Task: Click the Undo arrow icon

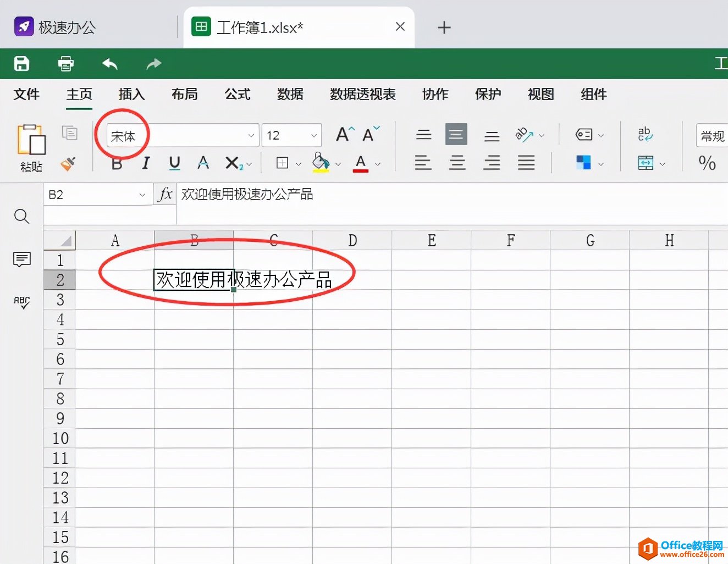Action: click(109, 63)
